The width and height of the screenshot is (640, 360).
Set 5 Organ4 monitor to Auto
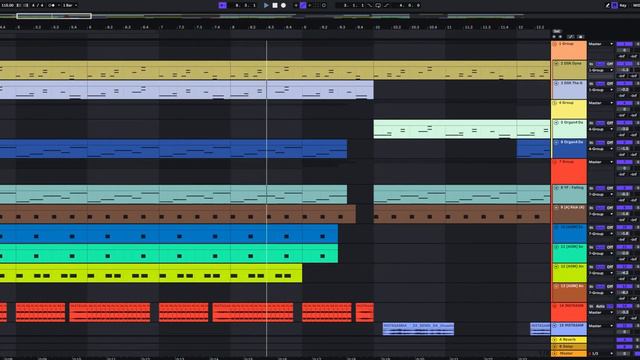[600, 123]
